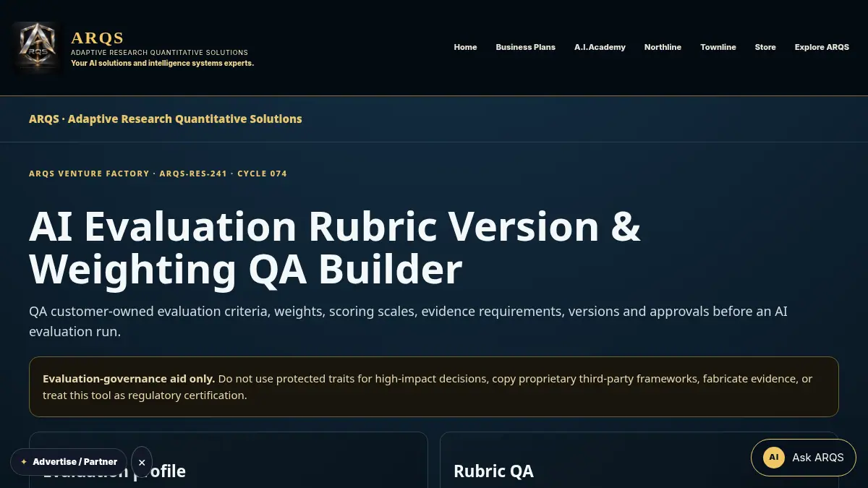Visit the Store page
868x488 pixels.
(765, 47)
